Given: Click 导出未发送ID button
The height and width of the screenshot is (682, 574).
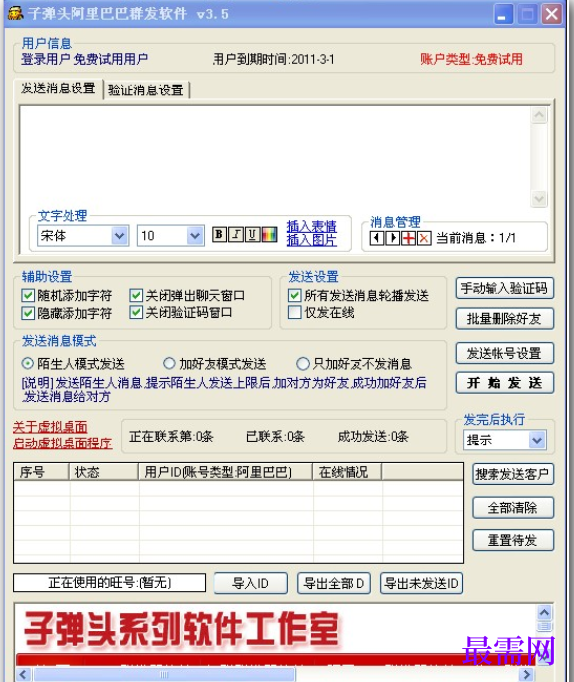Looking at the screenshot, I should [x=421, y=583].
